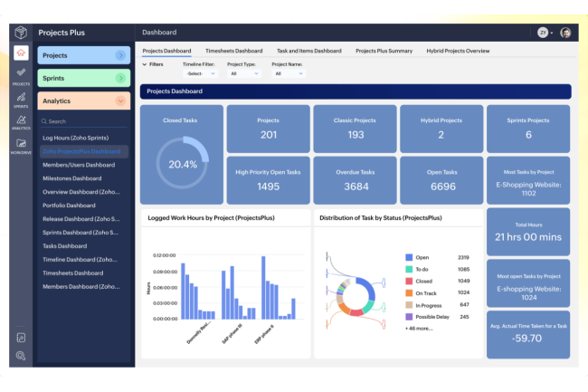Click the Projects 201 card

(269, 129)
